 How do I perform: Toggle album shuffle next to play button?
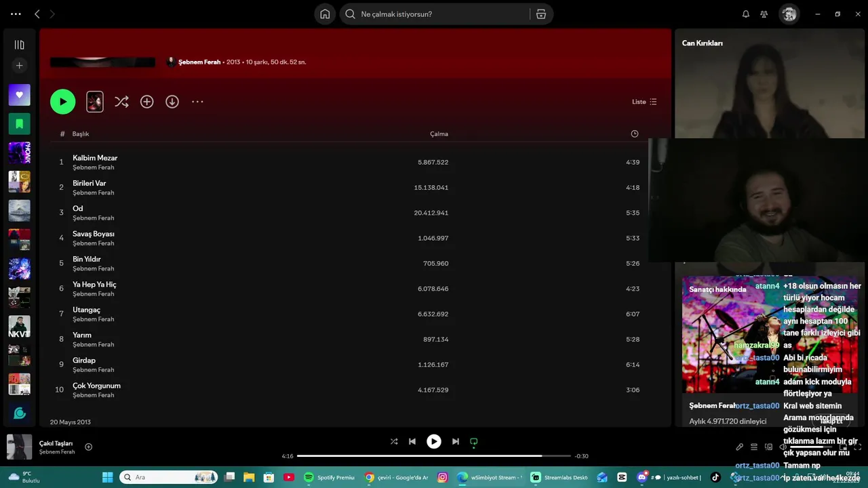121,102
